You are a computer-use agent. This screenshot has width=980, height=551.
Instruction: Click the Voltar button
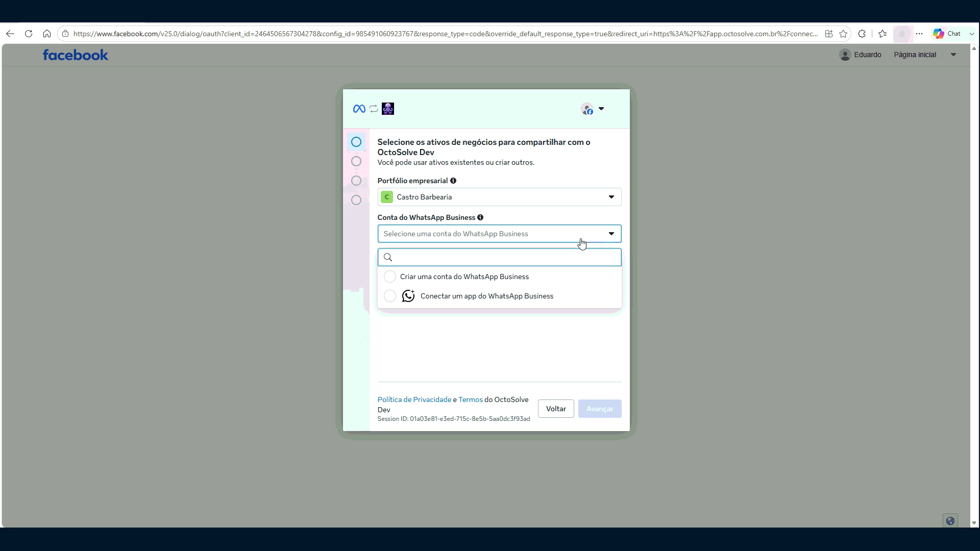pyautogui.click(x=556, y=409)
